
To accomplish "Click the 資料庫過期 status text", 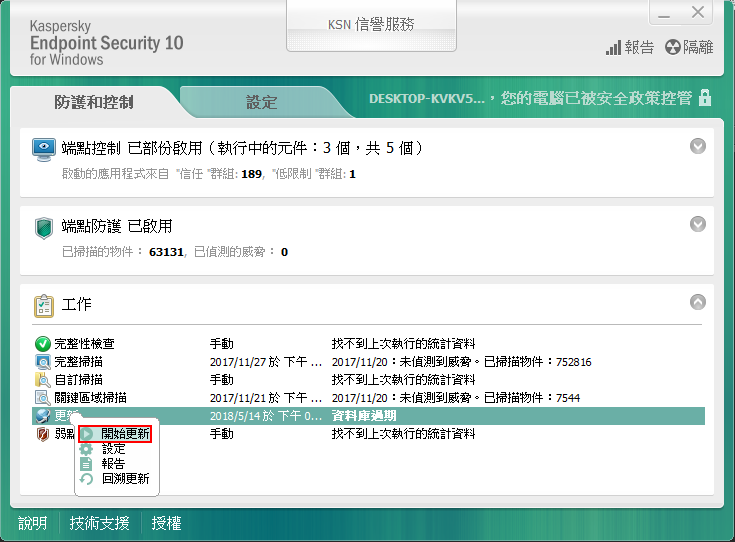I will click(x=364, y=416).
